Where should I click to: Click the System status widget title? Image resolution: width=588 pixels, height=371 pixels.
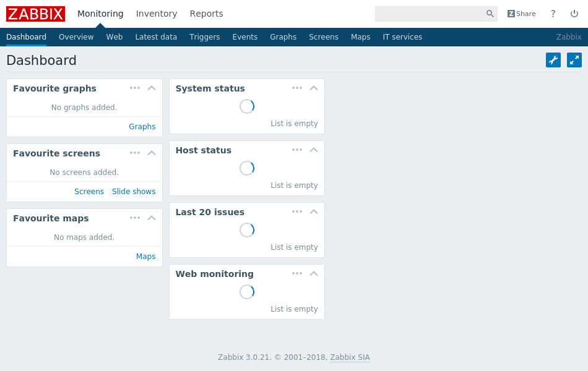210,88
